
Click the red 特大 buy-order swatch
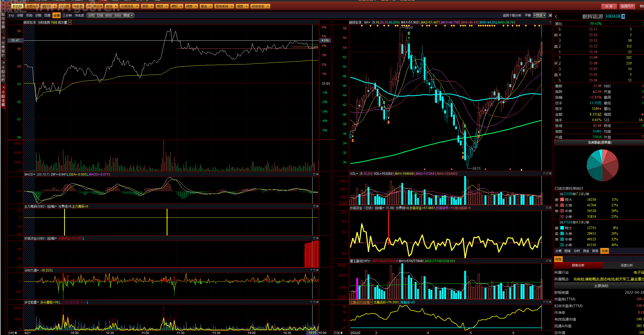coord(562,199)
